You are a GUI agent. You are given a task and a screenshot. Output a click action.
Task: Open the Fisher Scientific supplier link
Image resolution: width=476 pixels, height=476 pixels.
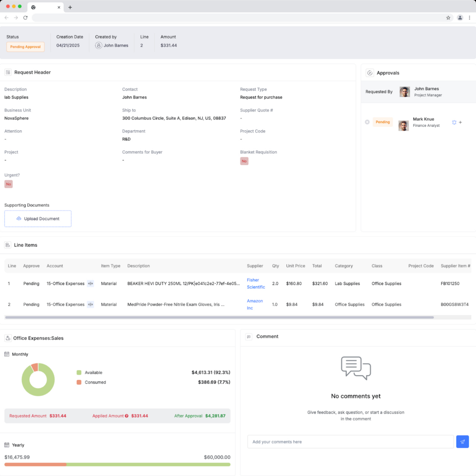[255, 284]
